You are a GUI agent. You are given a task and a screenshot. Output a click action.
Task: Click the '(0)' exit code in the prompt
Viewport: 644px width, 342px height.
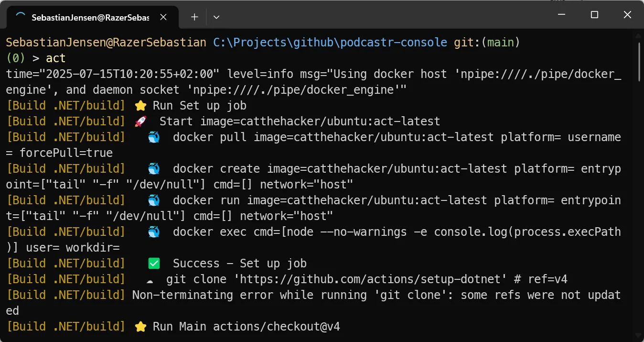(x=16, y=58)
